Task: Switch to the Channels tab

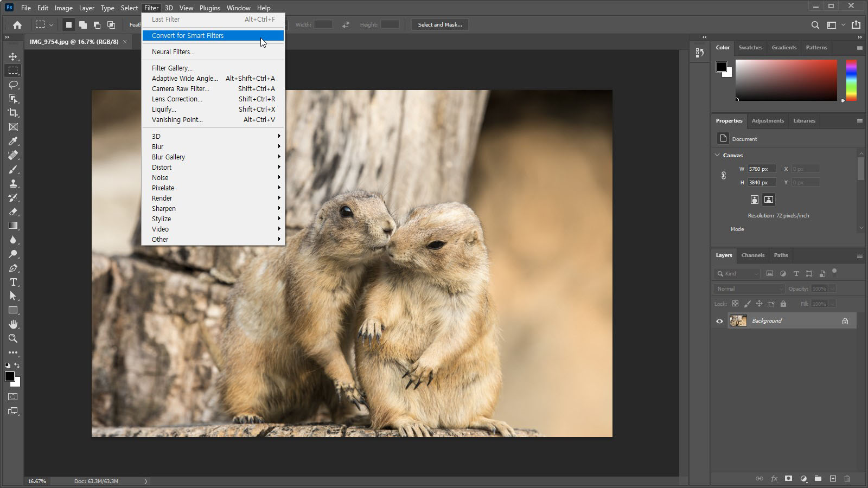Action: tap(752, 255)
